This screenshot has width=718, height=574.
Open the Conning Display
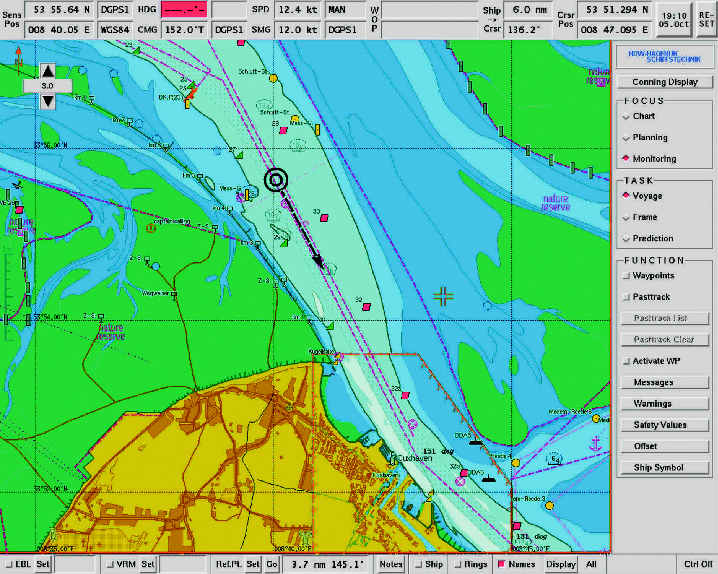click(665, 82)
